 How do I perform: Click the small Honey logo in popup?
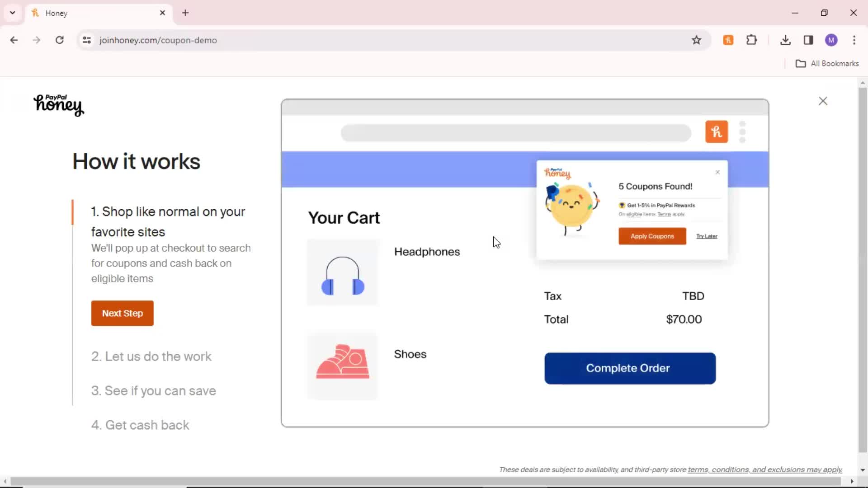(x=557, y=173)
